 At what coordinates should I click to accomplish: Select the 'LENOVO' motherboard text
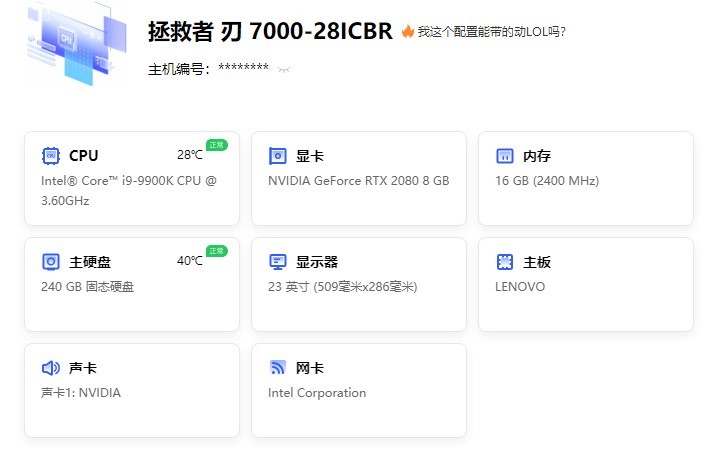point(520,287)
